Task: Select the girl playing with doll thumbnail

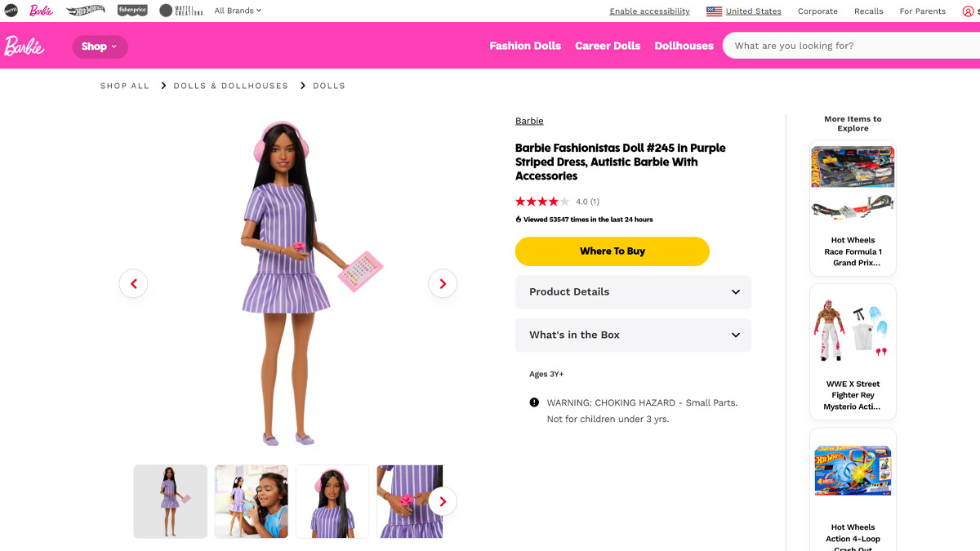Action: click(x=251, y=501)
